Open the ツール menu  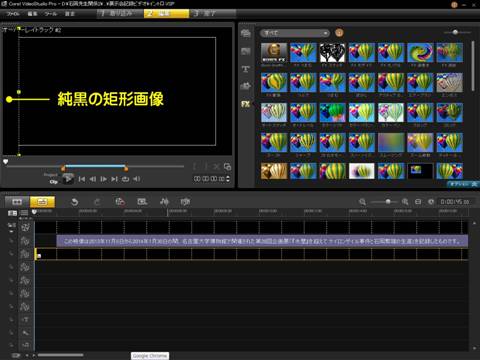tap(51, 14)
